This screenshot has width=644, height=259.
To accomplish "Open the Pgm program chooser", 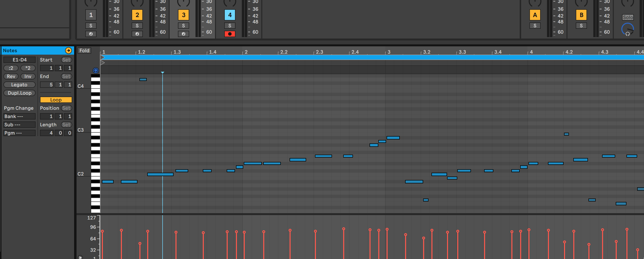I will pyautogui.click(x=19, y=133).
